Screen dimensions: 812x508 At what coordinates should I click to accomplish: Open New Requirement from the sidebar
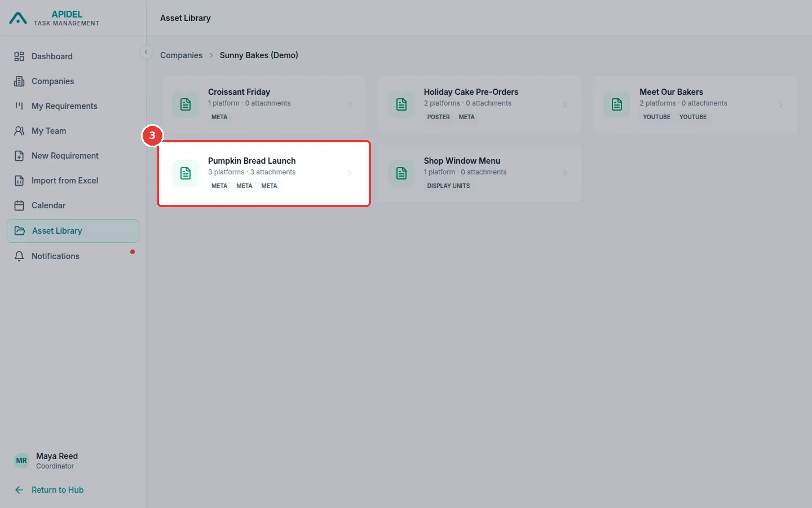coord(73,156)
